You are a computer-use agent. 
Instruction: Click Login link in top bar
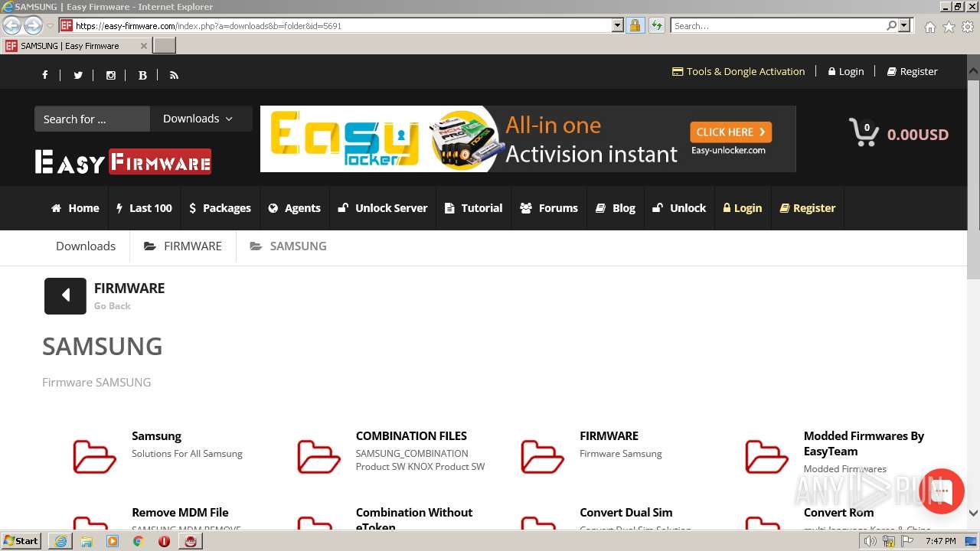click(x=846, y=71)
